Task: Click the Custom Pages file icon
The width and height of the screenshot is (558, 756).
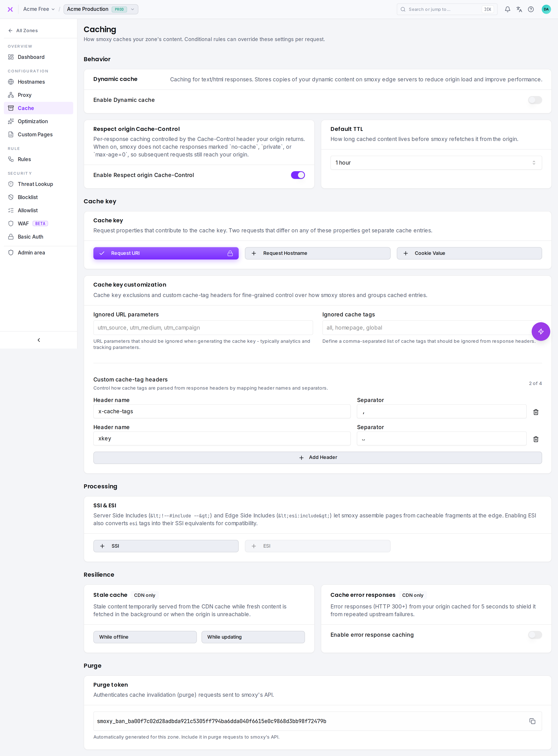Action: coord(11,134)
